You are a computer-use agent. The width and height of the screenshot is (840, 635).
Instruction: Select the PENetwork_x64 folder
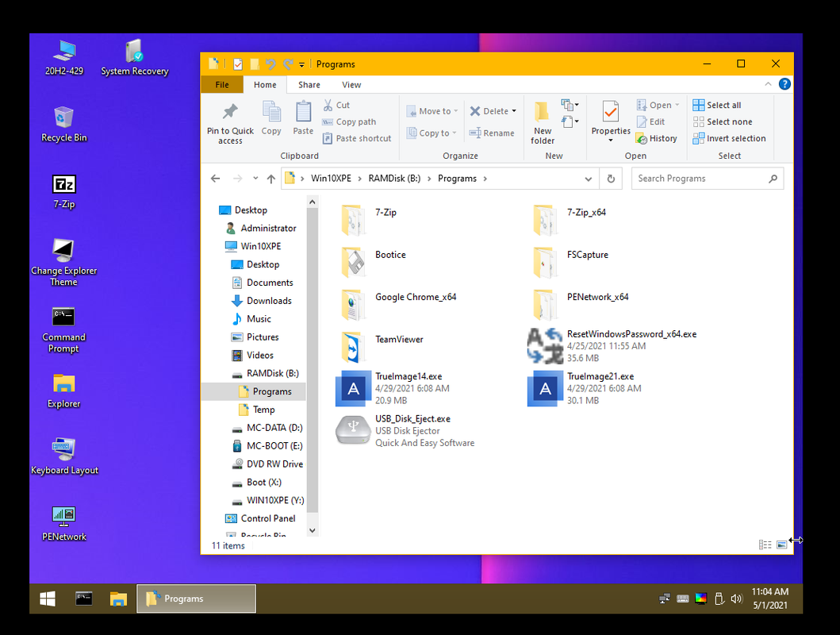(581, 303)
